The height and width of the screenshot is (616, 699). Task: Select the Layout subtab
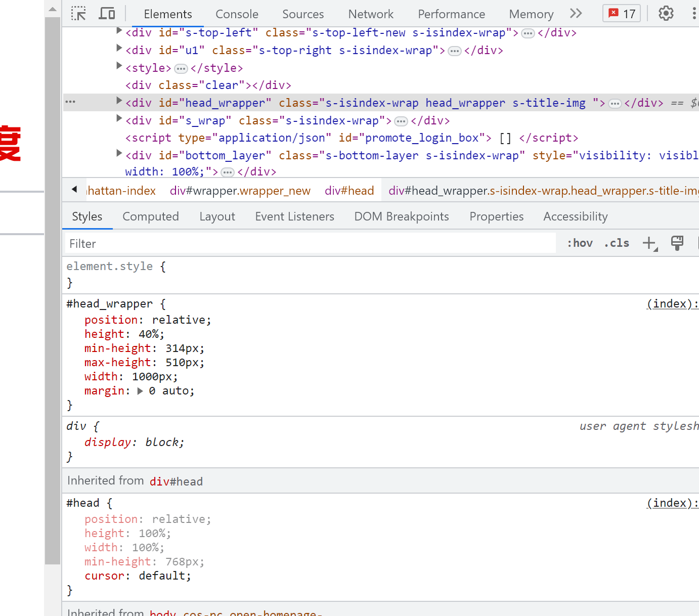coord(217,216)
